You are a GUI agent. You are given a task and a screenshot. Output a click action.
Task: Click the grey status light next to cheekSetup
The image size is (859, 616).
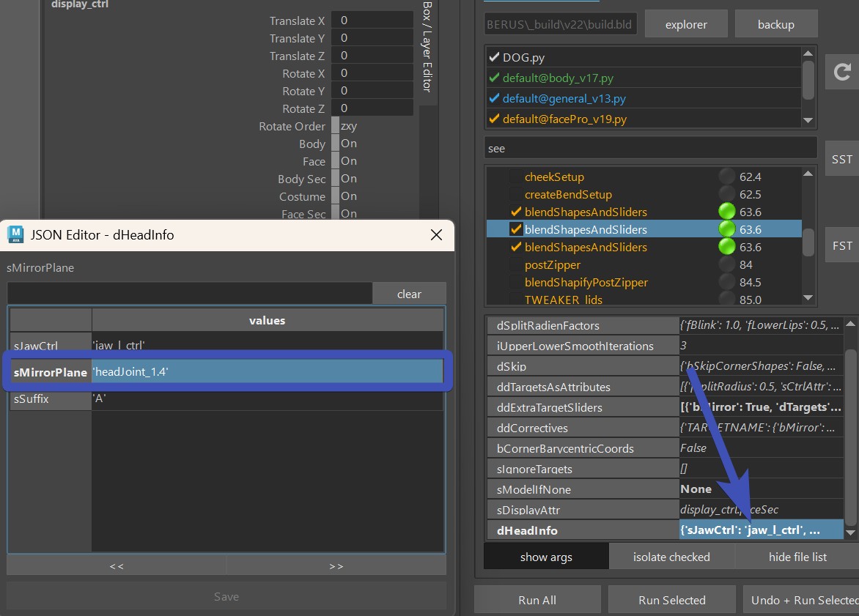click(727, 177)
